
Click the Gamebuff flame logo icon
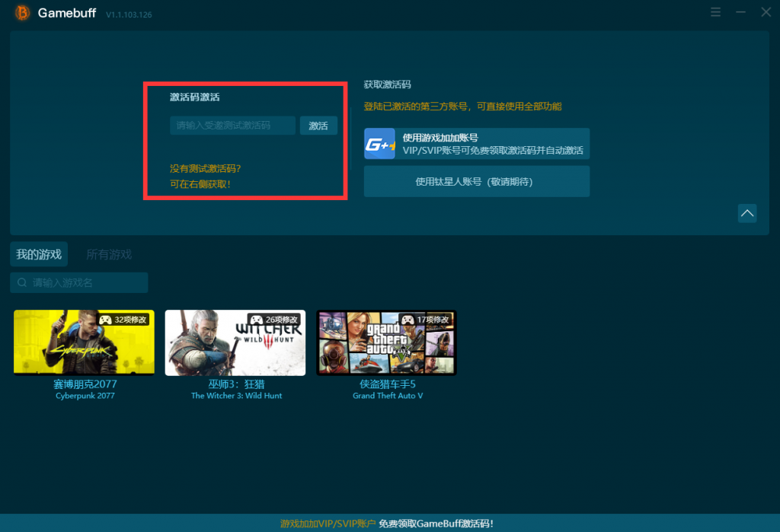(22, 12)
